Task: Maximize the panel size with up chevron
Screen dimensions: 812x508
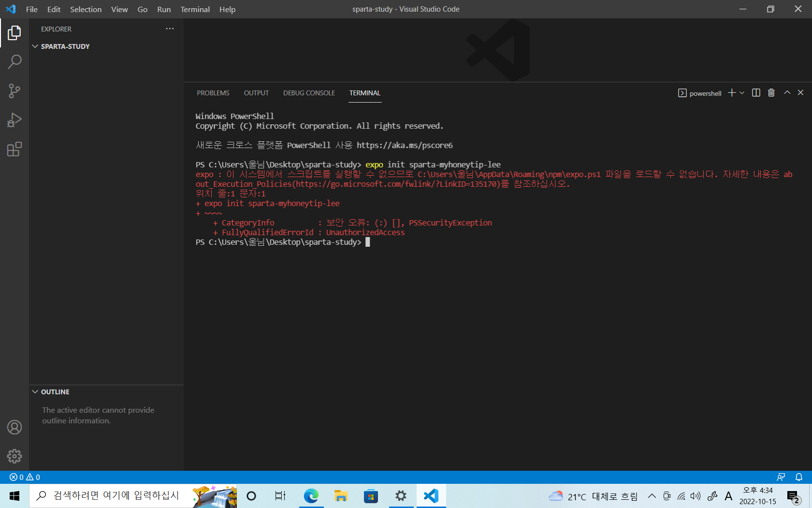Action: coord(787,92)
